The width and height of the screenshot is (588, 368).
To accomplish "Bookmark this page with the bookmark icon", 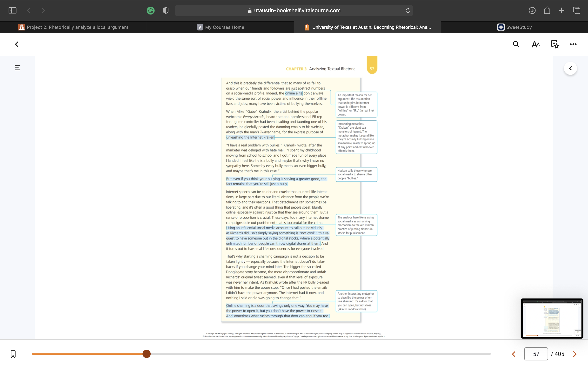I will coord(13,354).
